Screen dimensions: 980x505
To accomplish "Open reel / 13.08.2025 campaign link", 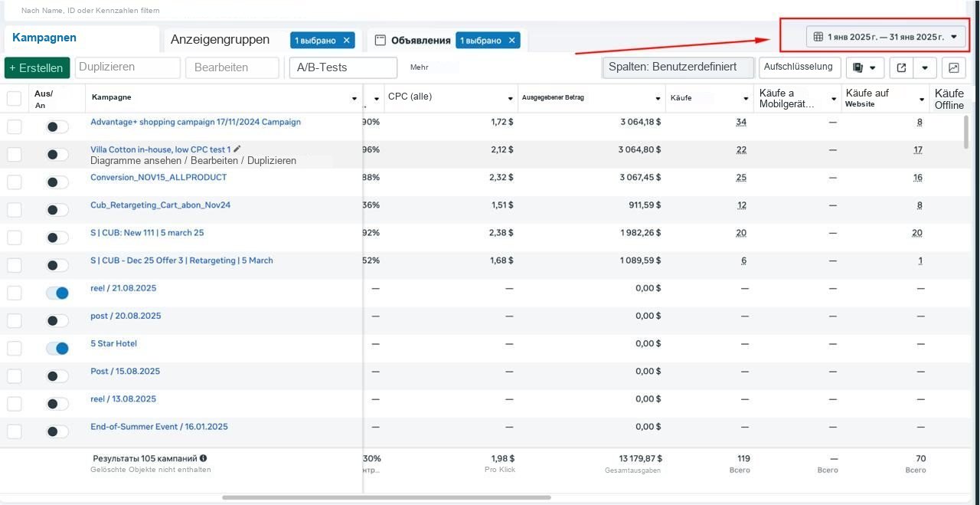I will tap(122, 398).
